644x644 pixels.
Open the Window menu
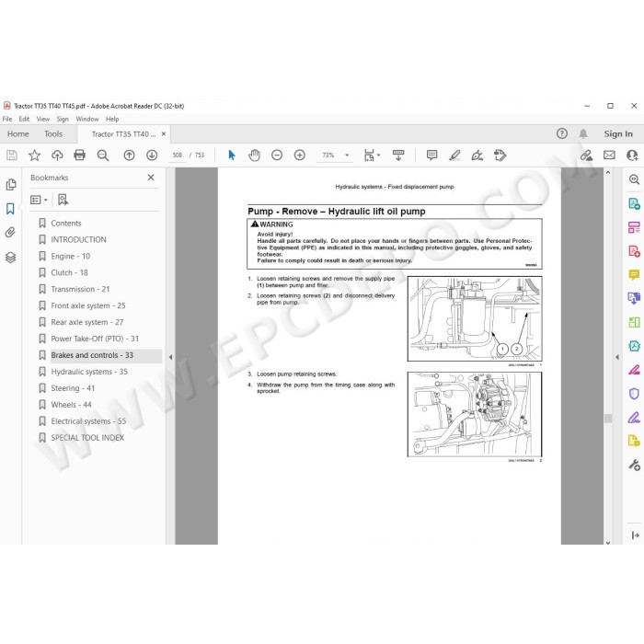pyautogui.click(x=87, y=119)
